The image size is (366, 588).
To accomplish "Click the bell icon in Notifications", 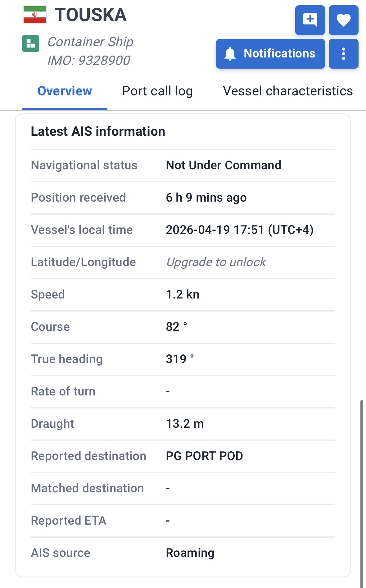I will click(230, 54).
